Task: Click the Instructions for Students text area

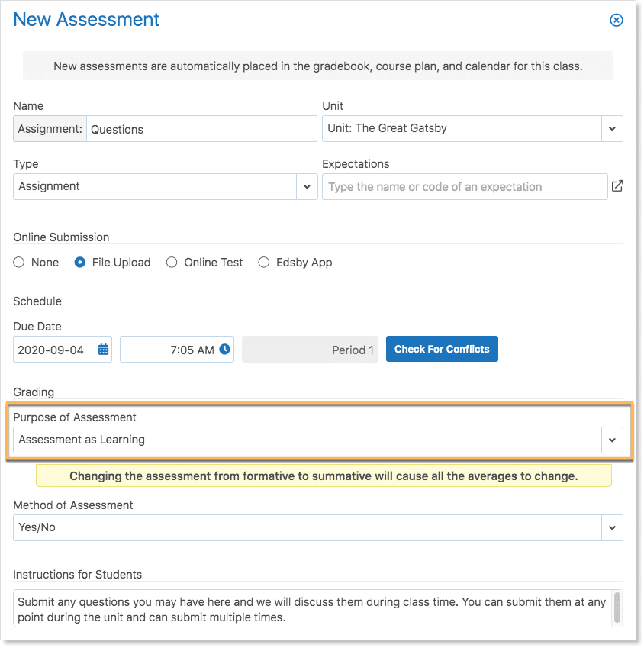Action: (x=311, y=609)
